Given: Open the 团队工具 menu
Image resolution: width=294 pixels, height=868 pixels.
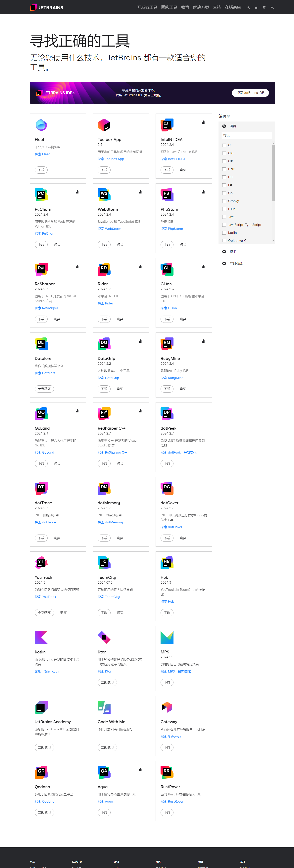Looking at the screenshot, I should pyautogui.click(x=169, y=7).
